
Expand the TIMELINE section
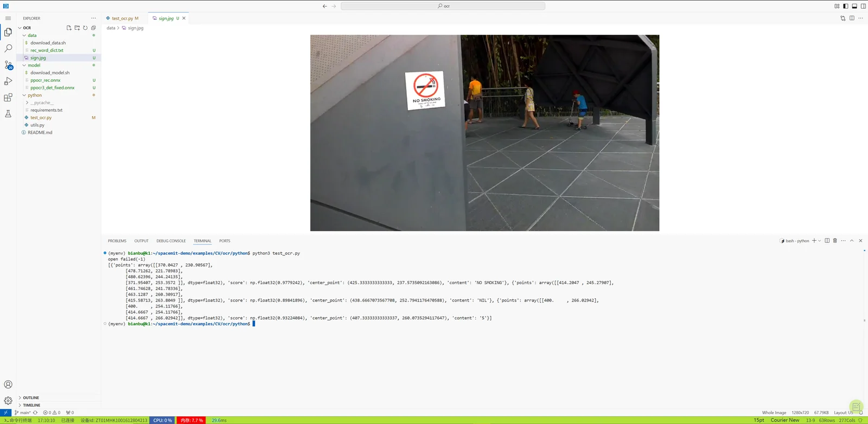(31, 405)
